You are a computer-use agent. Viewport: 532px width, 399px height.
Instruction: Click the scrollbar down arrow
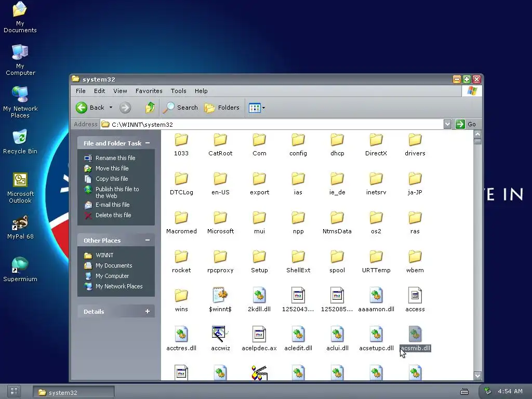click(x=477, y=376)
